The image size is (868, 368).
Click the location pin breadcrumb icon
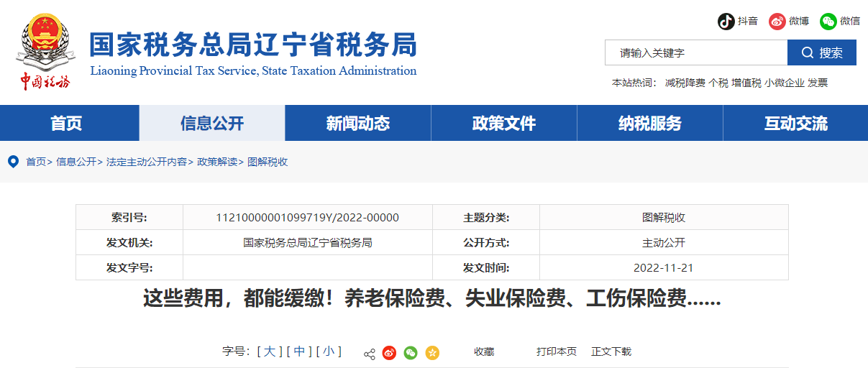point(13,161)
